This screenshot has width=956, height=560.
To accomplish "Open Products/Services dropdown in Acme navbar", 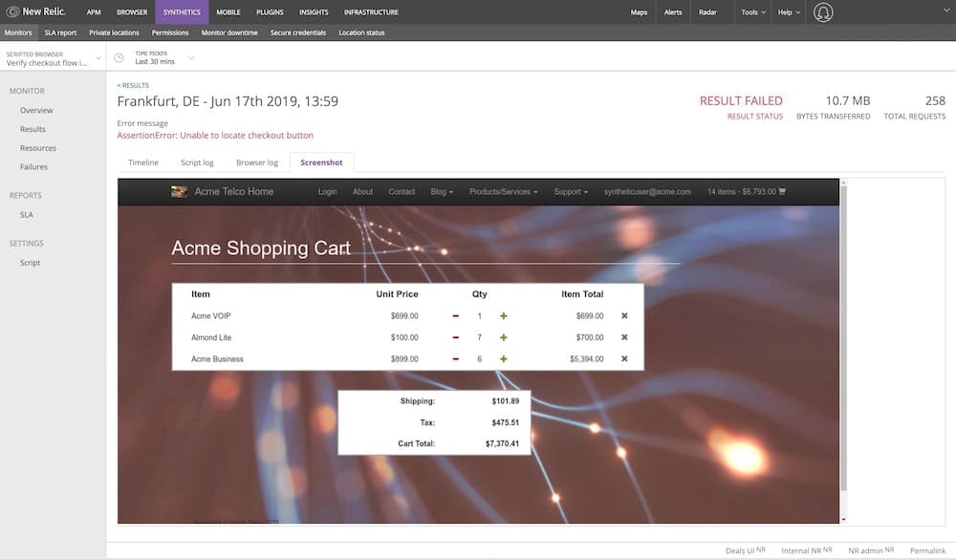I will [504, 191].
